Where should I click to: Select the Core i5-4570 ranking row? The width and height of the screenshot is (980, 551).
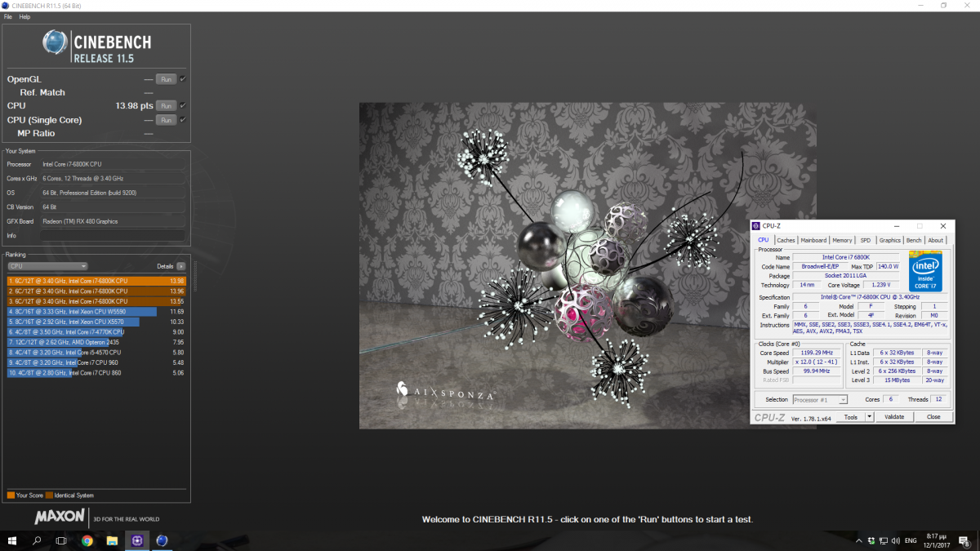[96, 352]
